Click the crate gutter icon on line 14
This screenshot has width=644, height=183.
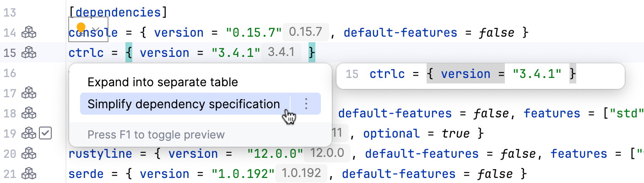pyautogui.click(x=29, y=33)
